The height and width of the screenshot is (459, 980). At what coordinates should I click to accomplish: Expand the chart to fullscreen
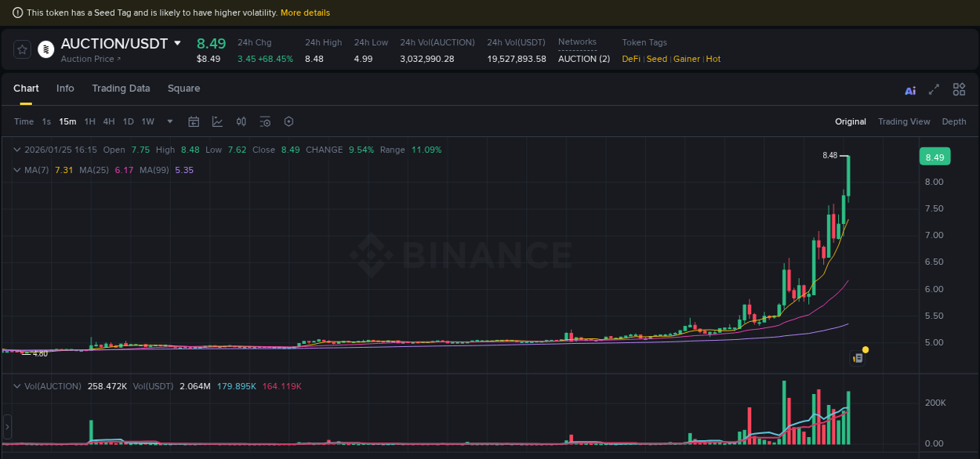tap(934, 89)
